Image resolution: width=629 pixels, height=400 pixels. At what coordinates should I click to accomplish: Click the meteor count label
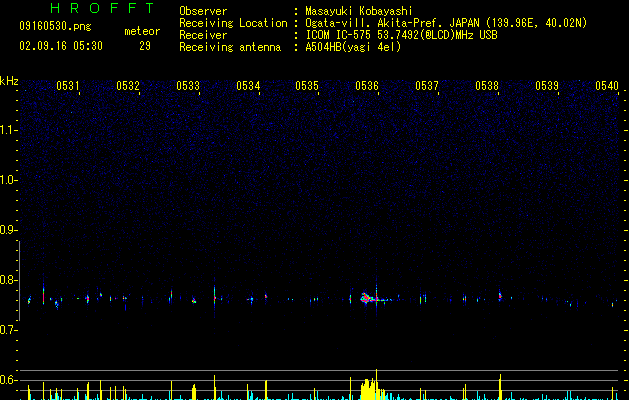pyautogui.click(x=142, y=31)
